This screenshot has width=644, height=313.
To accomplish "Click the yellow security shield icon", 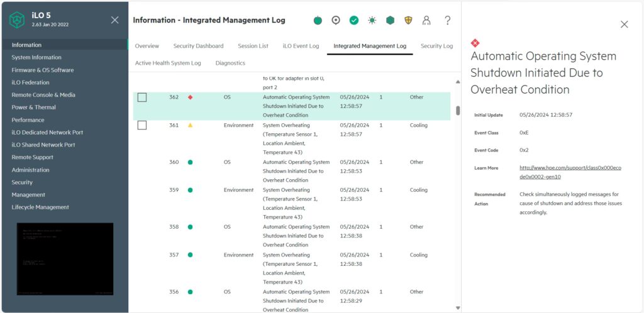I will tap(408, 20).
